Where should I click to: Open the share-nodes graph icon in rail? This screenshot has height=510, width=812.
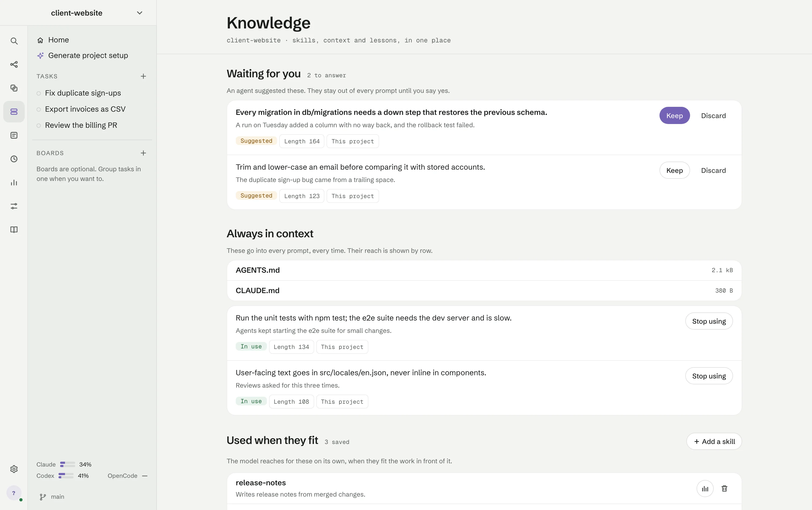(x=14, y=64)
